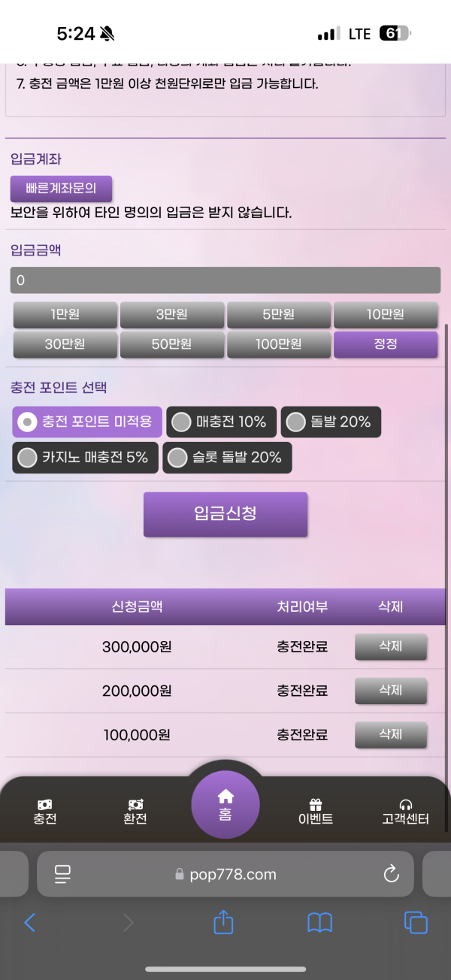Tap the 홈 home button

point(225,803)
